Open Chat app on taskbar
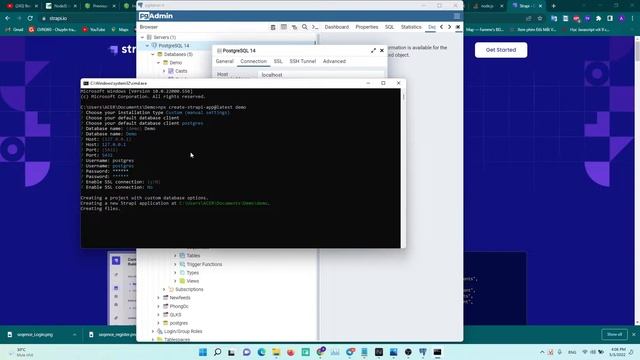Screen dimensions: 640x360 pyautogui.click(x=247, y=352)
